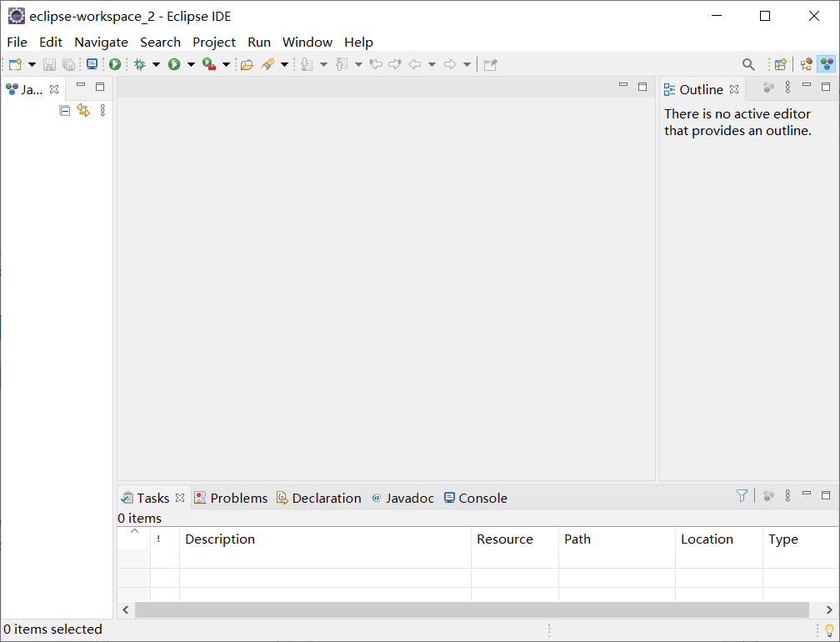
Task: Sort tasks by the Description column header
Action: point(325,539)
